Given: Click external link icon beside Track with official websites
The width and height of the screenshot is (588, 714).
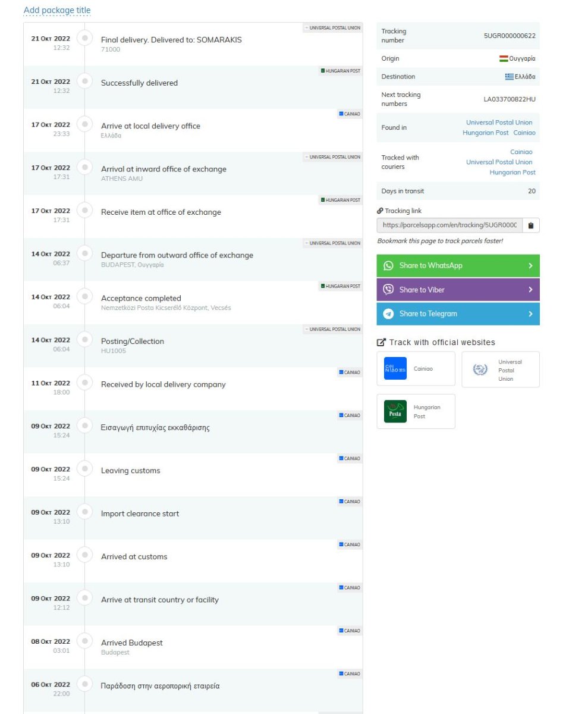Looking at the screenshot, I should point(381,342).
